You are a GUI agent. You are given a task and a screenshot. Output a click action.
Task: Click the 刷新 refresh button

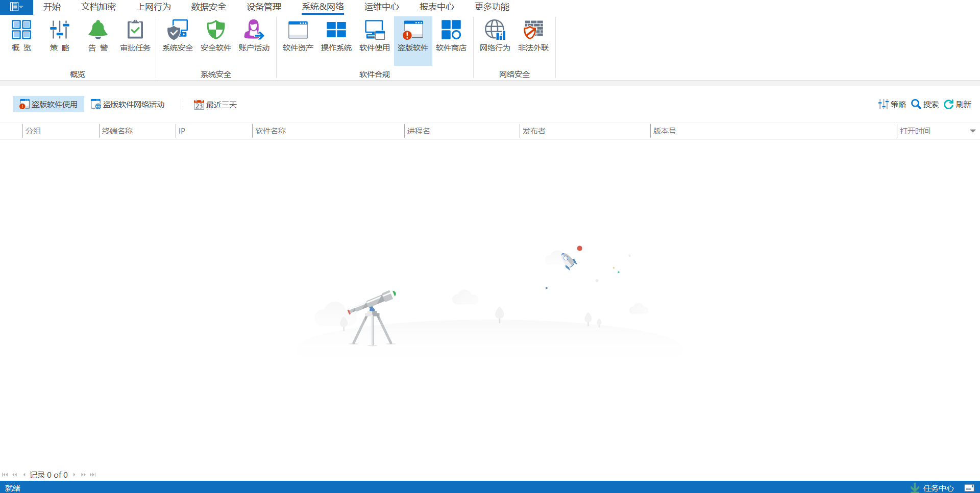tap(958, 104)
